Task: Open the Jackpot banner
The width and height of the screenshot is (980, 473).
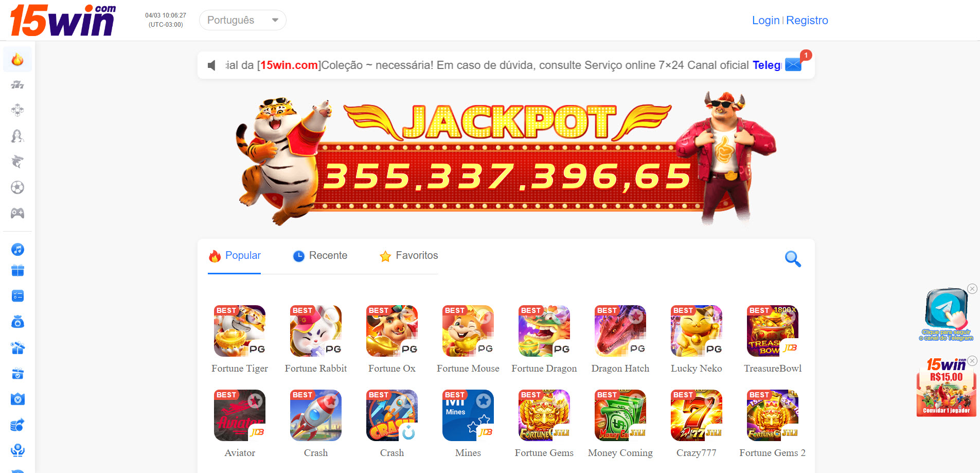Action: tap(506, 159)
